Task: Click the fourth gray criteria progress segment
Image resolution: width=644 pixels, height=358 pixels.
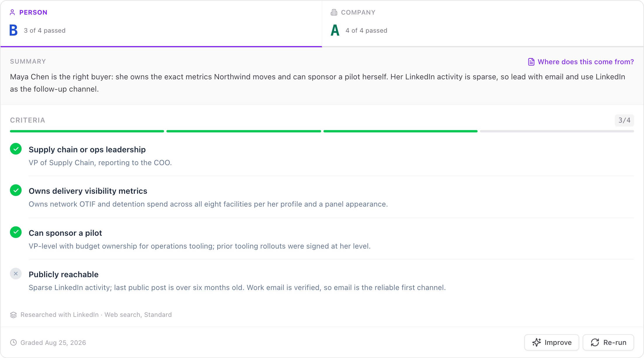Action: click(557, 131)
